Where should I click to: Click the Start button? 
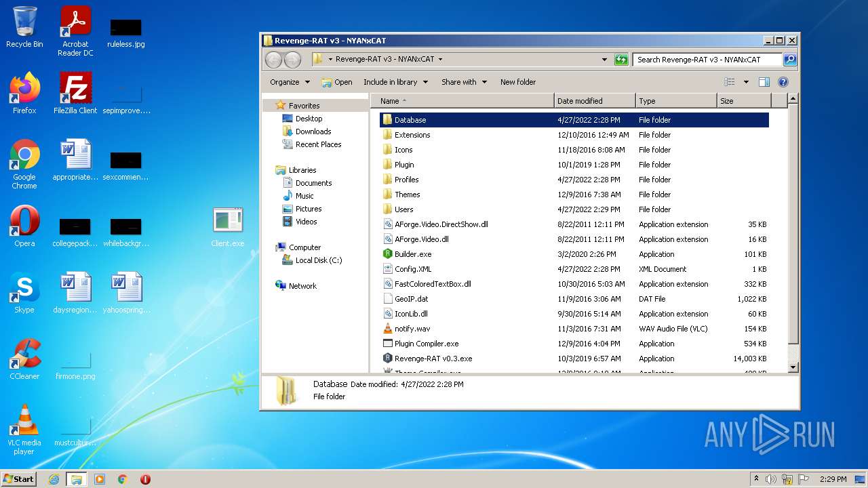[18, 479]
